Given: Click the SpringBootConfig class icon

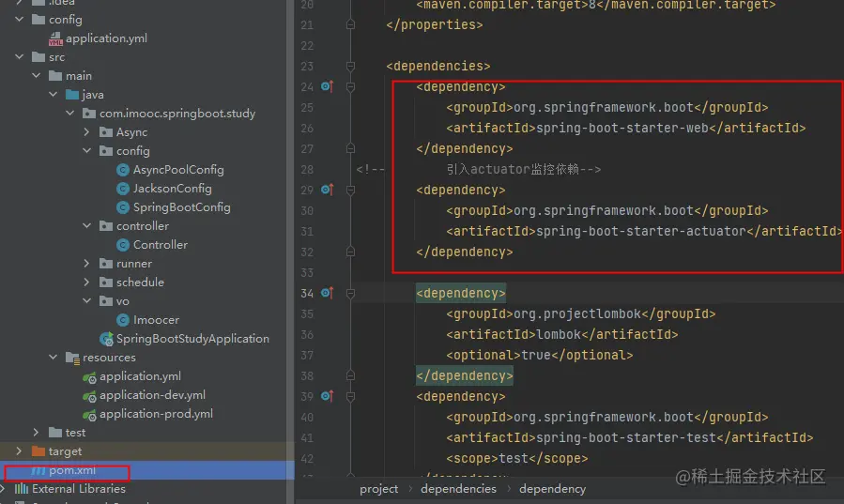Looking at the screenshot, I should click(123, 207).
